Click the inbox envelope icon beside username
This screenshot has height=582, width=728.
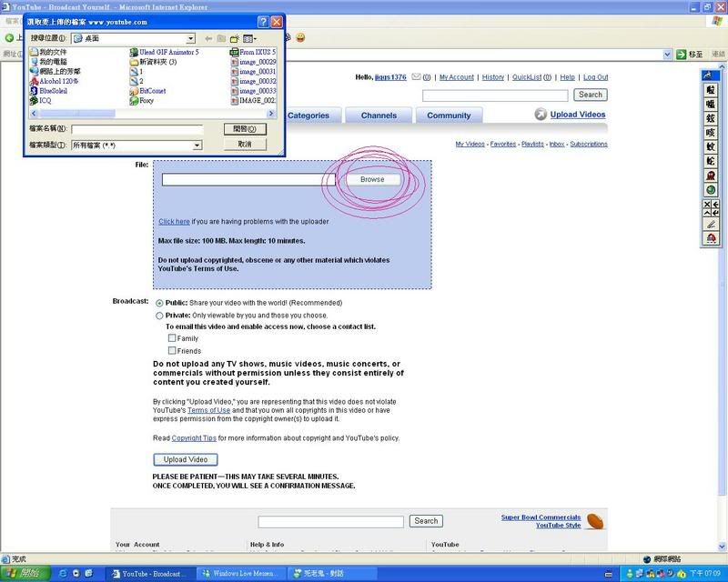(x=416, y=77)
